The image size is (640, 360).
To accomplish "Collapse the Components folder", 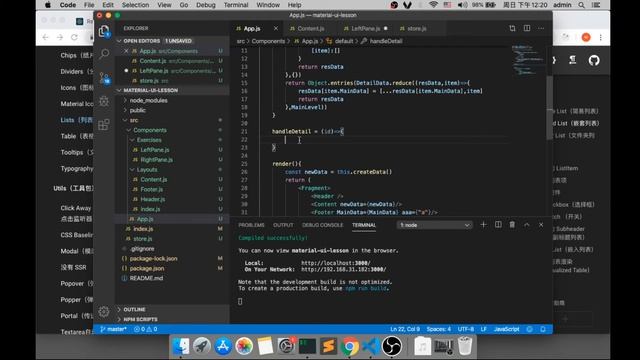I will click(150, 130).
